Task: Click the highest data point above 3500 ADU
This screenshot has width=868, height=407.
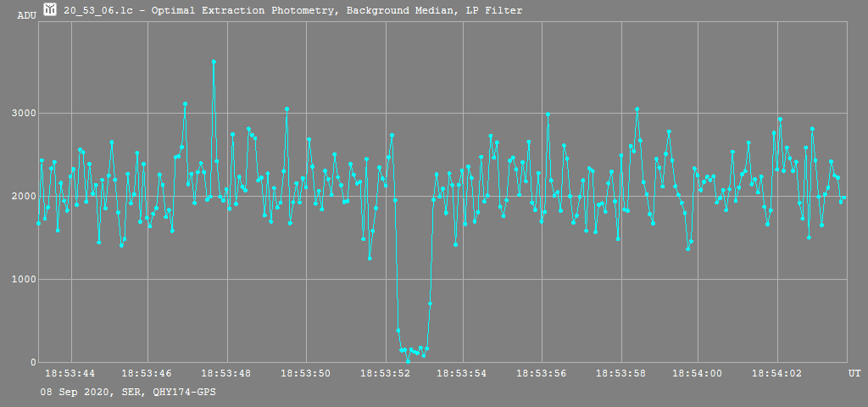Action: pos(214,62)
